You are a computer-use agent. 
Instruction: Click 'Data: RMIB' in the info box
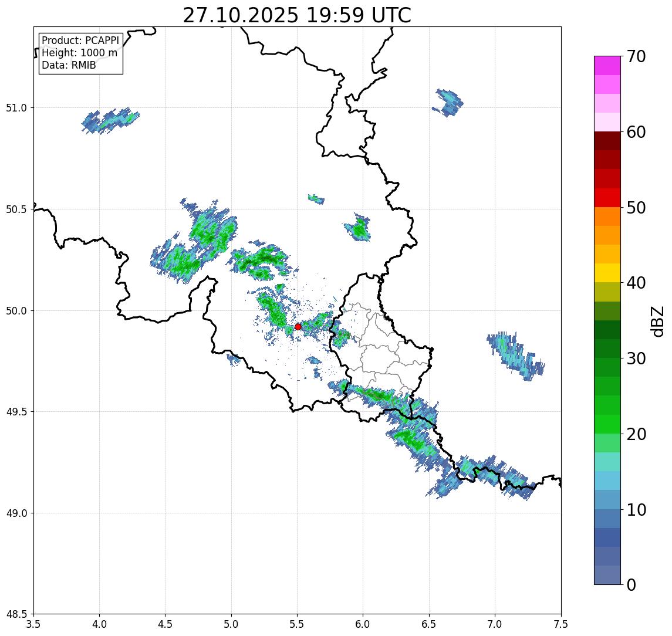click(x=69, y=65)
